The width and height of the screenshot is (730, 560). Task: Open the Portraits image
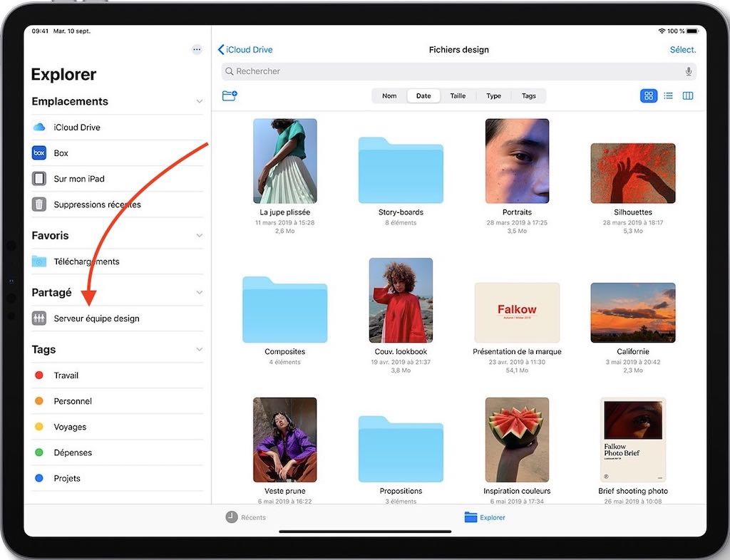517,161
